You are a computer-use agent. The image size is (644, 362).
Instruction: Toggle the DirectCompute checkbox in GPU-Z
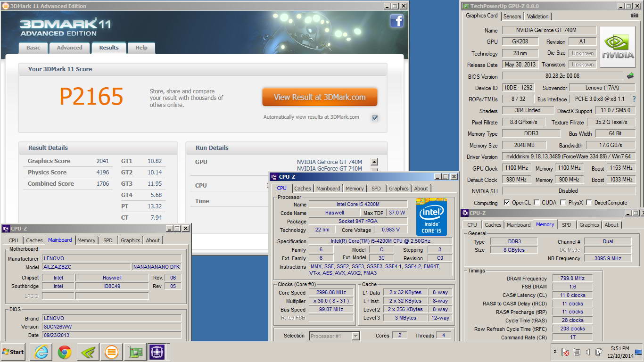click(589, 203)
